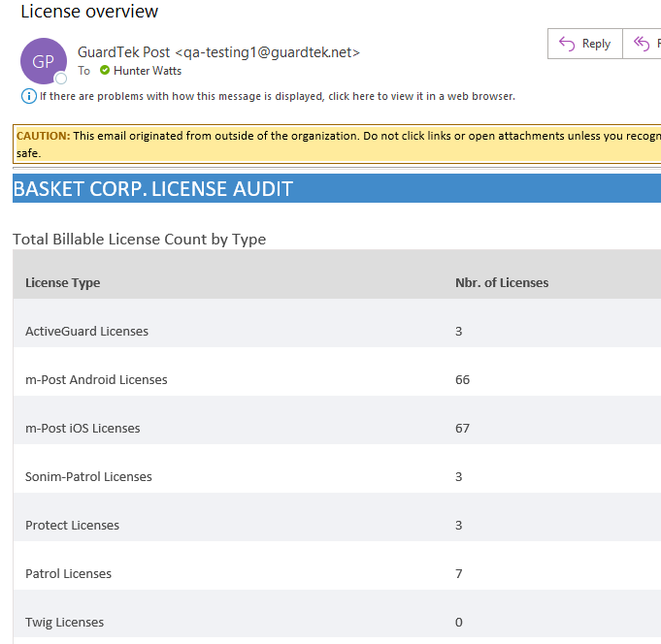Open the GP sender avatar
This screenshot has height=644, width=661.
pos(44,61)
